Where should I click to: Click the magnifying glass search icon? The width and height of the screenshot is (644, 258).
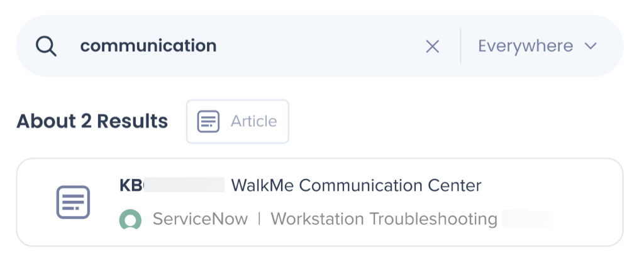pyautogui.click(x=46, y=46)
